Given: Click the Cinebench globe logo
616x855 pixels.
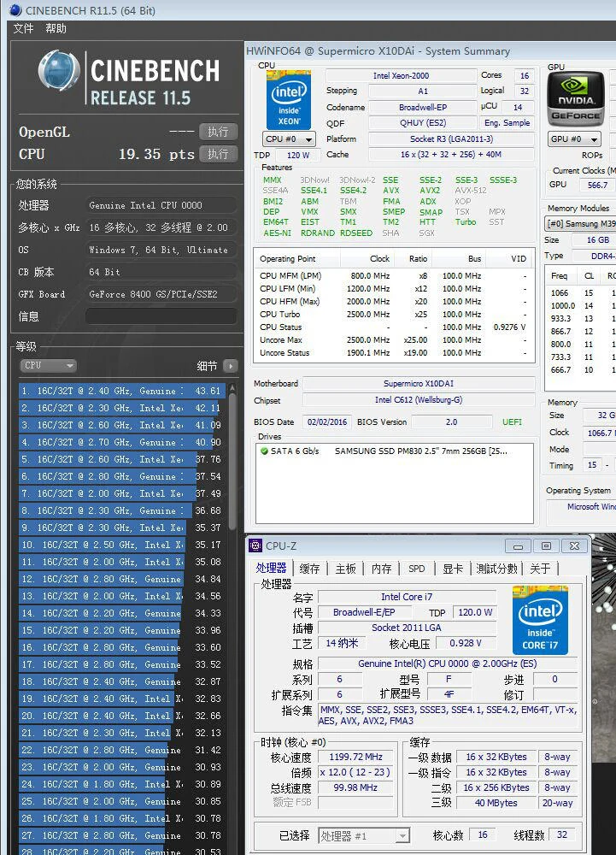Looking at the screenshot, I should (x=59, y=70).
